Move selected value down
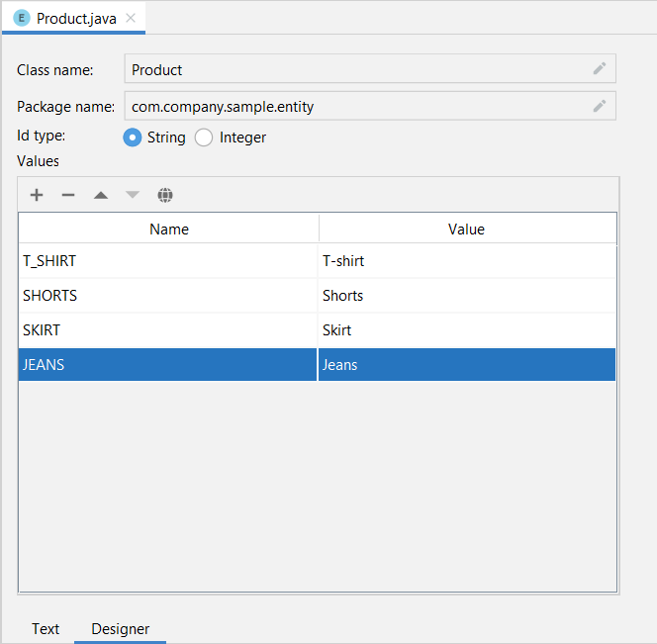This screenshot has height=644, width=657. [x=133, y=195]
